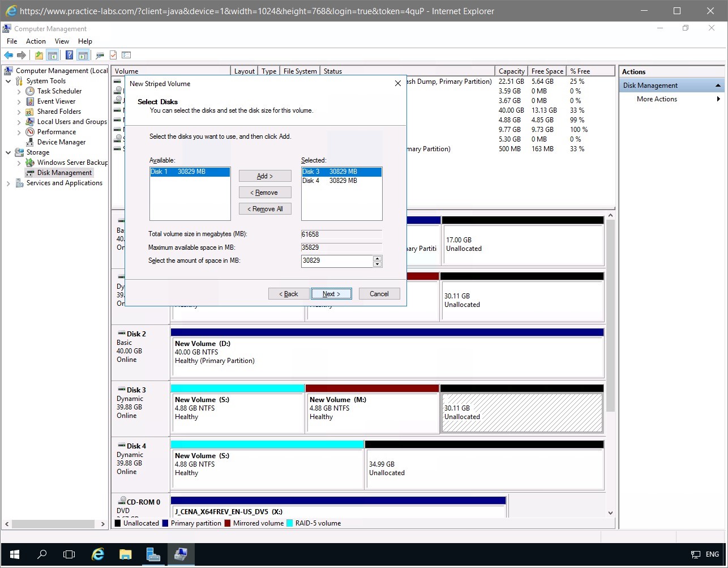This screenshot has width=728, height=568.
Task: Click the Back arrow in the toolbar
Action: click(8, 55)
